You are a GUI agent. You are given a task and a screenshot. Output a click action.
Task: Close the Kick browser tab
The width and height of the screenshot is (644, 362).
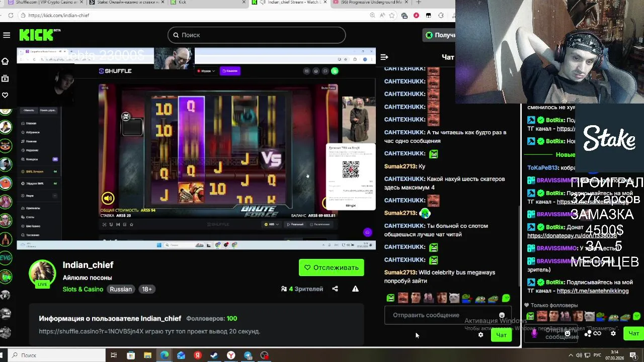tap(245, 3)
